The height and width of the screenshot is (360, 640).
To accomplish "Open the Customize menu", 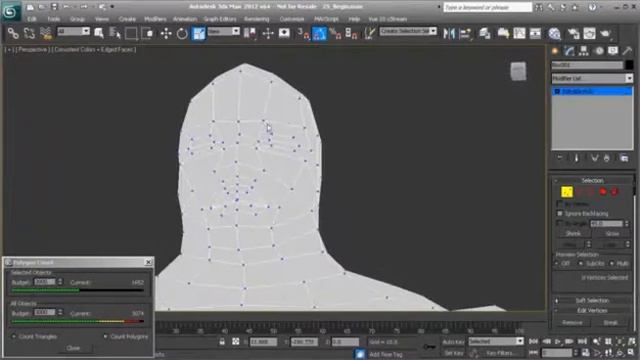I will [x=292, y=19].
